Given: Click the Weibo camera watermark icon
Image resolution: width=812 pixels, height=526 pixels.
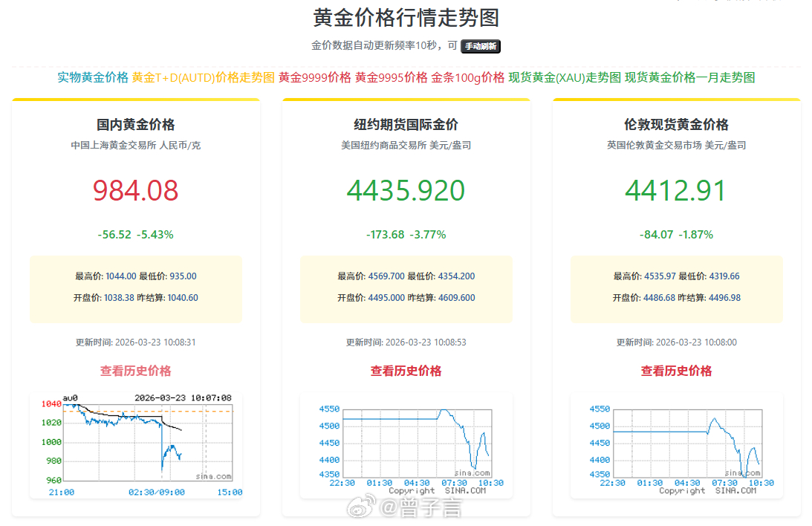Looking at the screenshot, I should tap(363, 507).
